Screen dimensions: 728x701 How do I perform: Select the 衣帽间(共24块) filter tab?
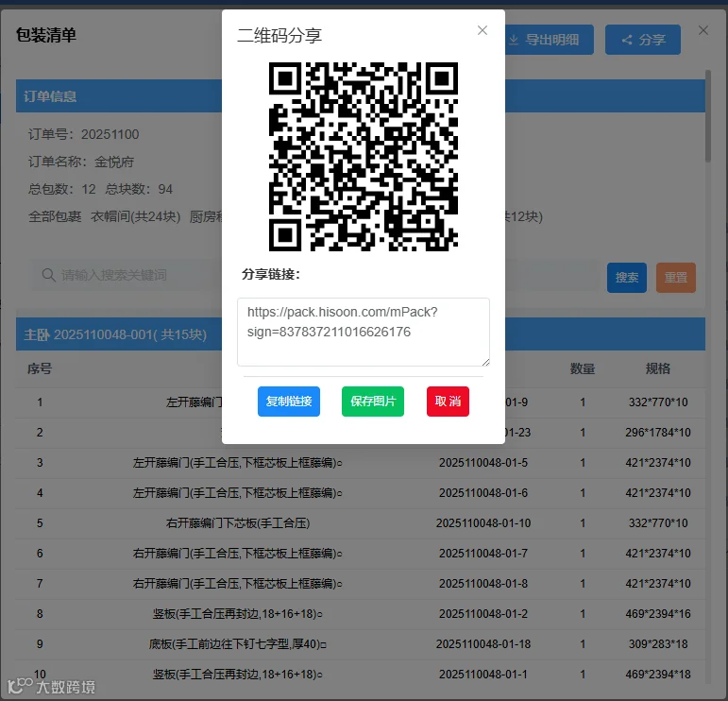136,216
